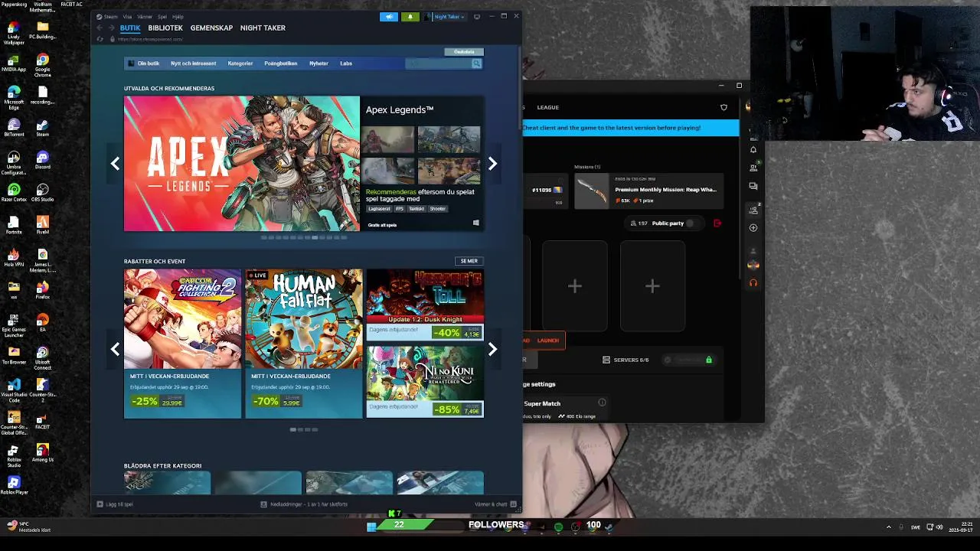Open FACEIT LEAGUE tab
Viewport: 980px width, 551px height.
point(547,107)
